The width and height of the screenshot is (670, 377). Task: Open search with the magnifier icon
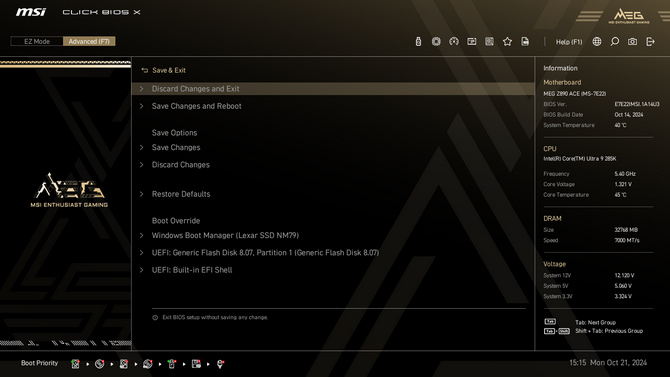pos(614,41)
